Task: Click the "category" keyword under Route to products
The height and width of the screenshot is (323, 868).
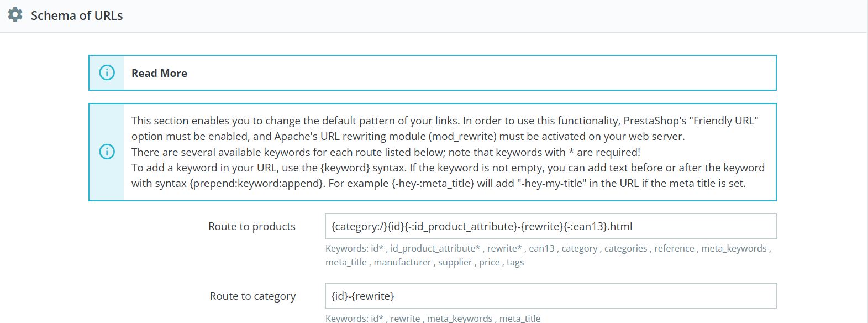Action: point(578,248)
